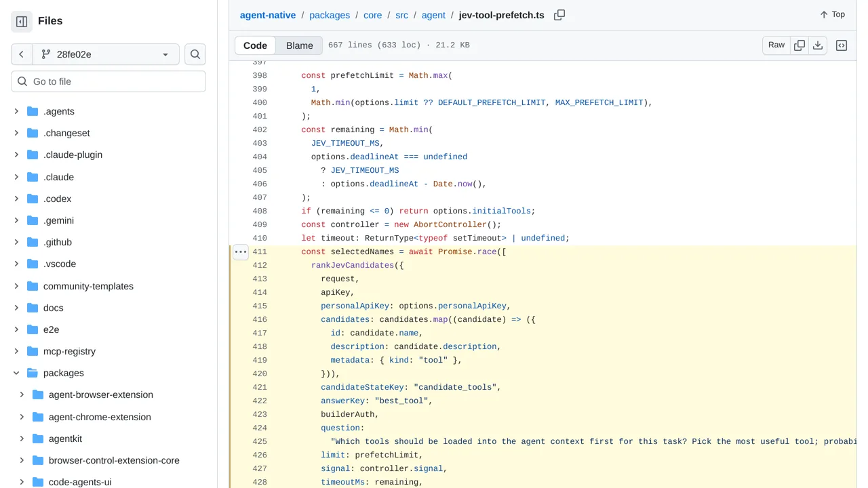Click the agentkit folder icon

tap(37, 439)
